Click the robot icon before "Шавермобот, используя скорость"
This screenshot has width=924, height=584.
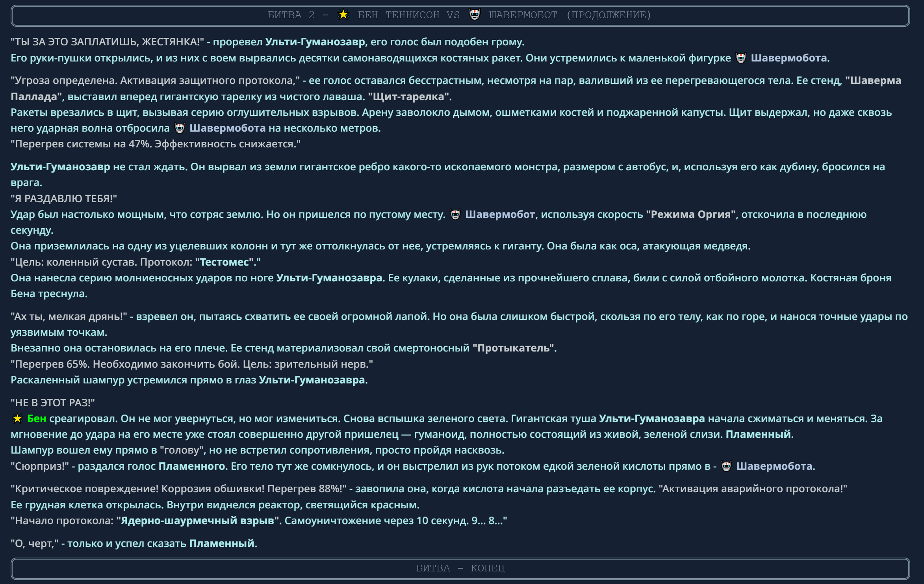455,214
